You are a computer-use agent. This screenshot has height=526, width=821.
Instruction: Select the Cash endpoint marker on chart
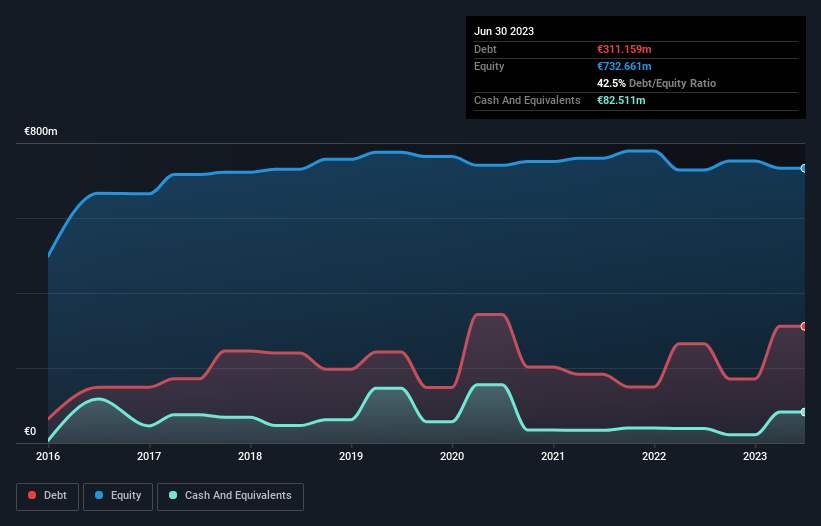[x=804, y=412]
